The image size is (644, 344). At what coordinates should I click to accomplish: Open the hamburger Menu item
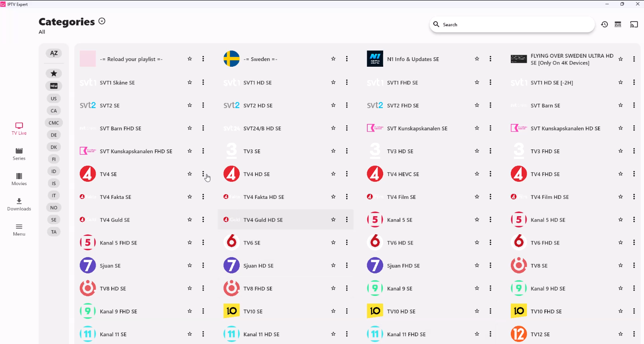pyautogui.click(x=19, y=229)
